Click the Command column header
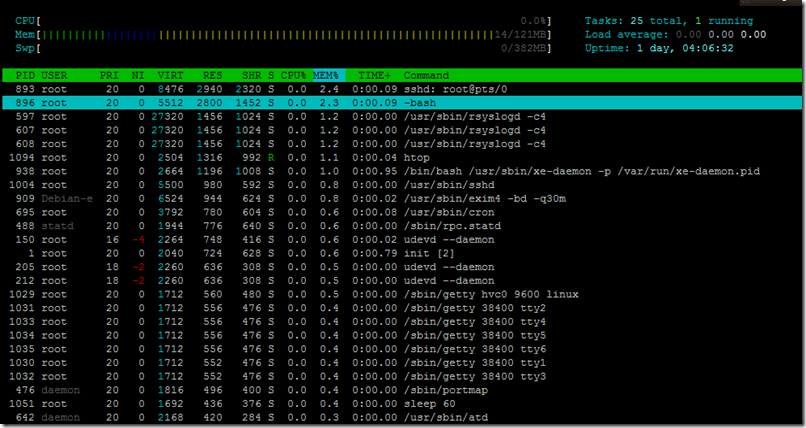Screen dimensions: 806x428 pyautogui.click(x=426, y=76)
